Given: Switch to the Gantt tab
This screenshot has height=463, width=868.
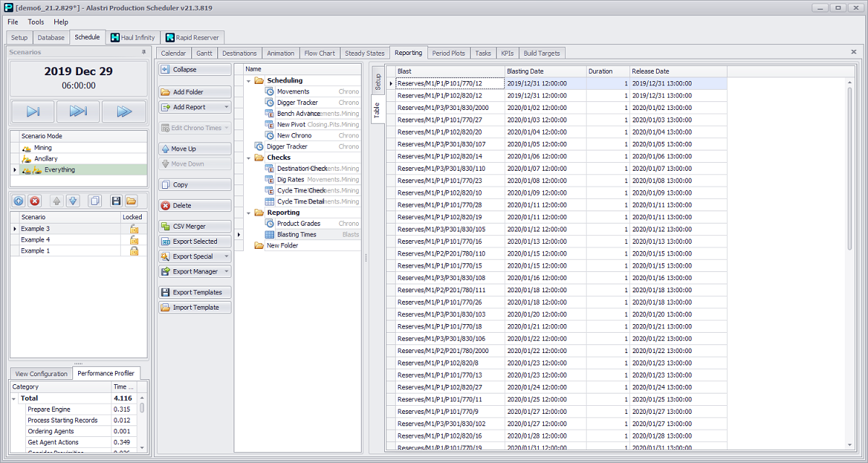Looking at the screenshot, I should (x=204, y=53).
